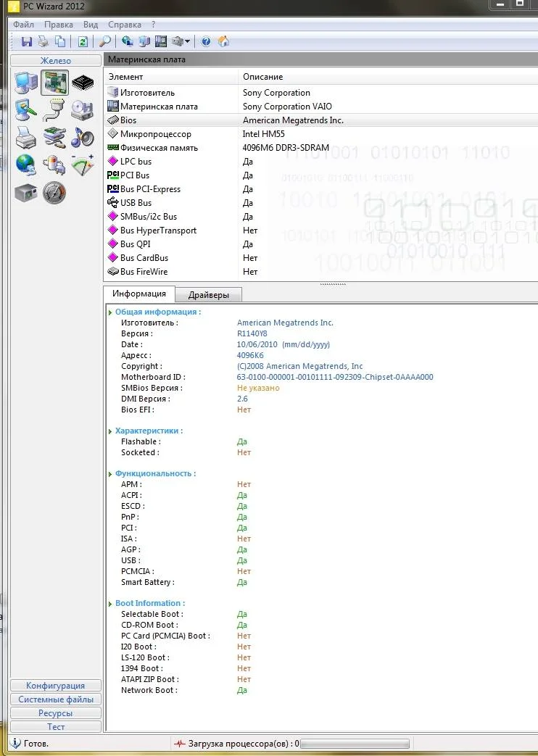Click the Описание column header

pos(388,77)
